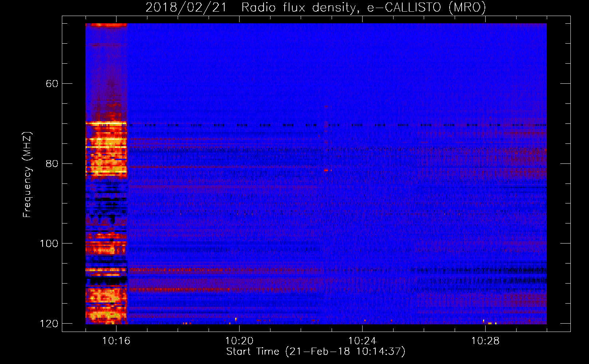Click the "60" frequency tick label

(52, 84)
